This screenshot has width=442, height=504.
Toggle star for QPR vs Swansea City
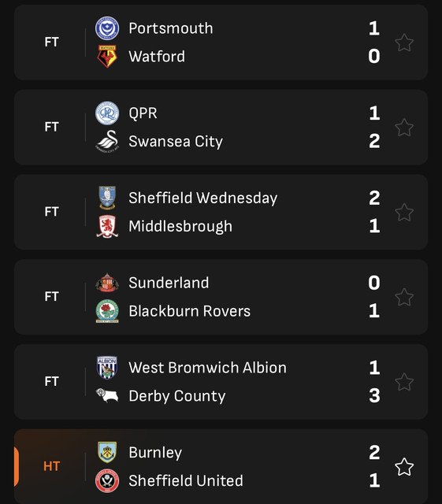coord(404,128)
